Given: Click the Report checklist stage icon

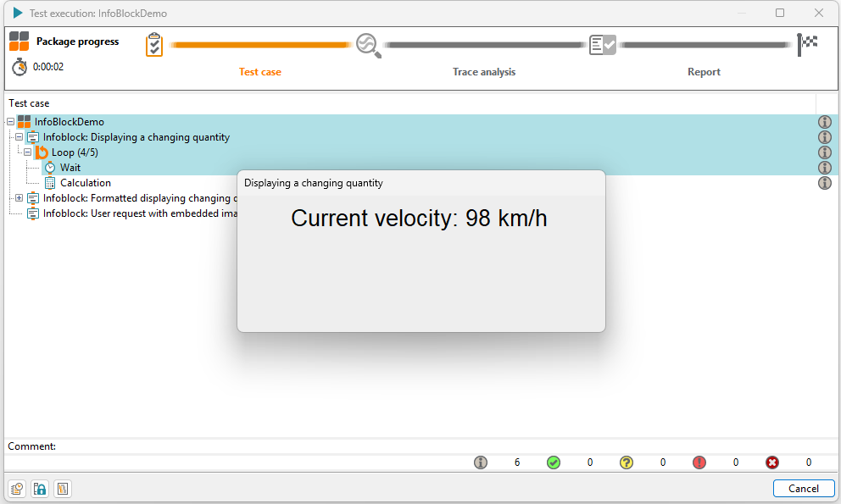Looking at the screenshot, I should click(602, 45).
